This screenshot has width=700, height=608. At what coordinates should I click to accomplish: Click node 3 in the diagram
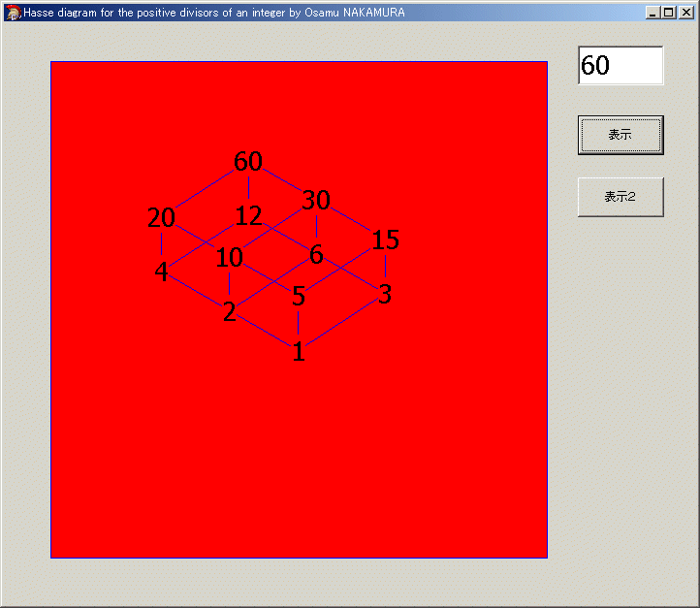(x=385, y=294)
